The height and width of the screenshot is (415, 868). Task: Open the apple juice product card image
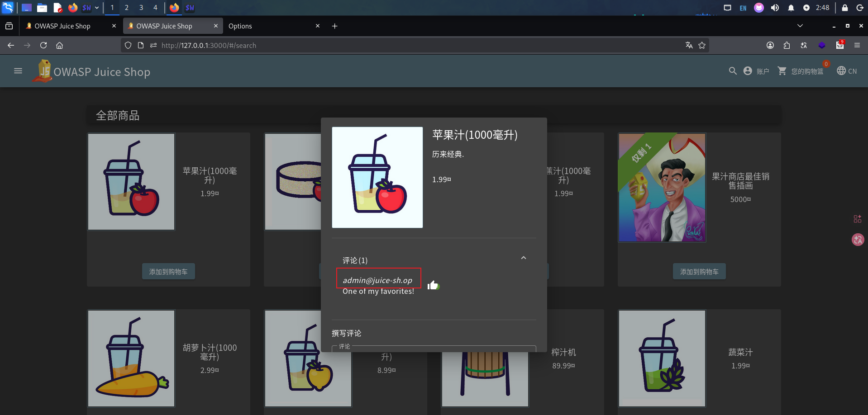point(131,181)
